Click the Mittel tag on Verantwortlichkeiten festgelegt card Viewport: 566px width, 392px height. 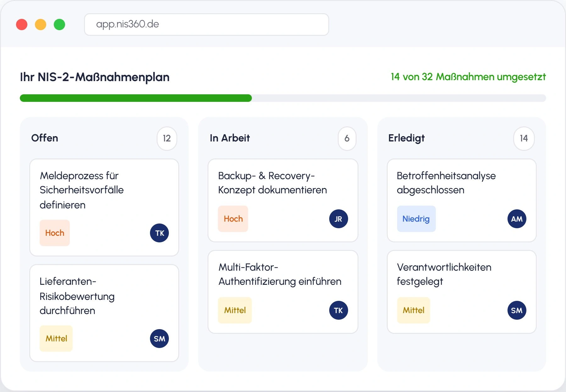[x=413, y=310]
